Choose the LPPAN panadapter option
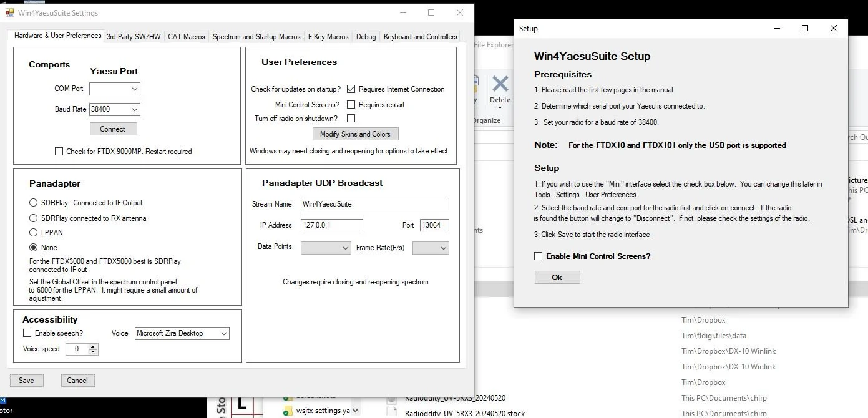 point(34,233)
